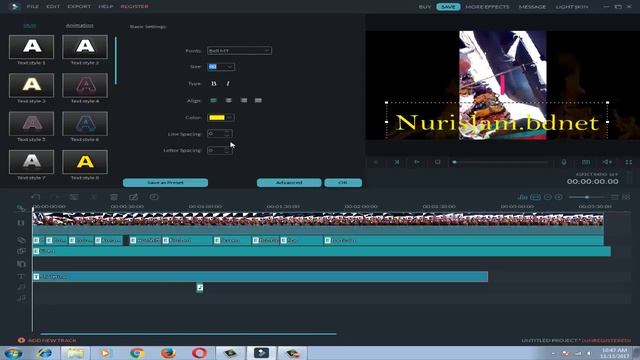The width and height of the screenshot is (640, 360).
Task: Click the Line Spacing stepper field
Action: (x=220, y=133)
